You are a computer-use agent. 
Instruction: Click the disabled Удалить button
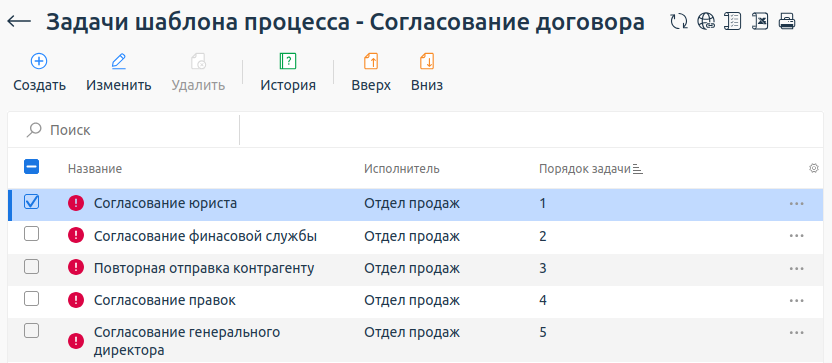198,72
